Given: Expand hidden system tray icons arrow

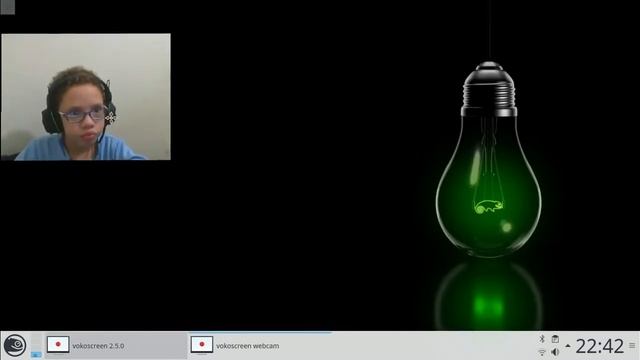Looking at the screenshot, I should 568,346.
